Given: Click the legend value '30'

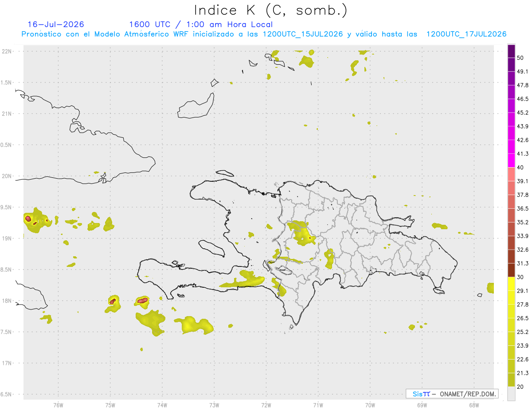Looking at the screenshot, I should click(520, 277).
